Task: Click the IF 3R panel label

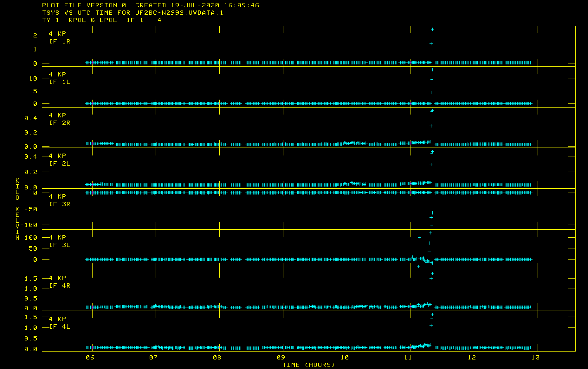Action: [60, 204]
